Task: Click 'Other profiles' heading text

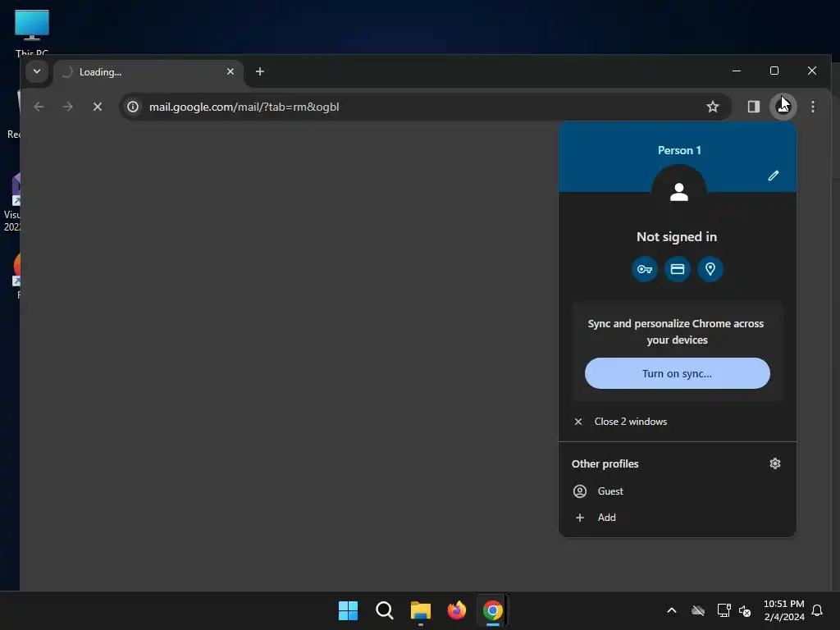Action: 605,464
